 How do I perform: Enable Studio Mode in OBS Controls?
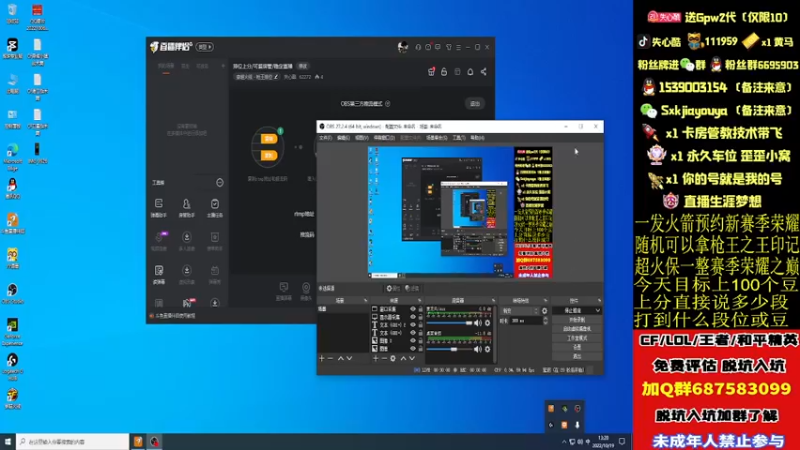click(x=577, y=338)
